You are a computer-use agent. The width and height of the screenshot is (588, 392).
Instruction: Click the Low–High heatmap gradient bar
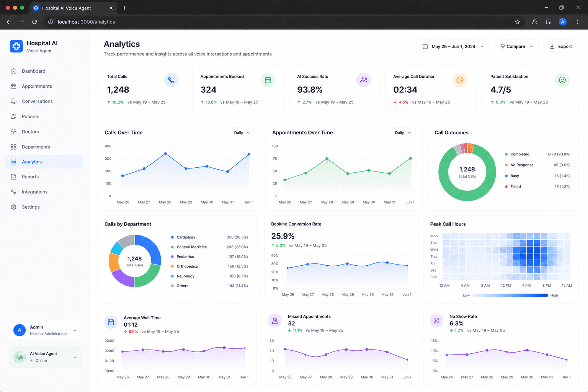tap(510, 295)
